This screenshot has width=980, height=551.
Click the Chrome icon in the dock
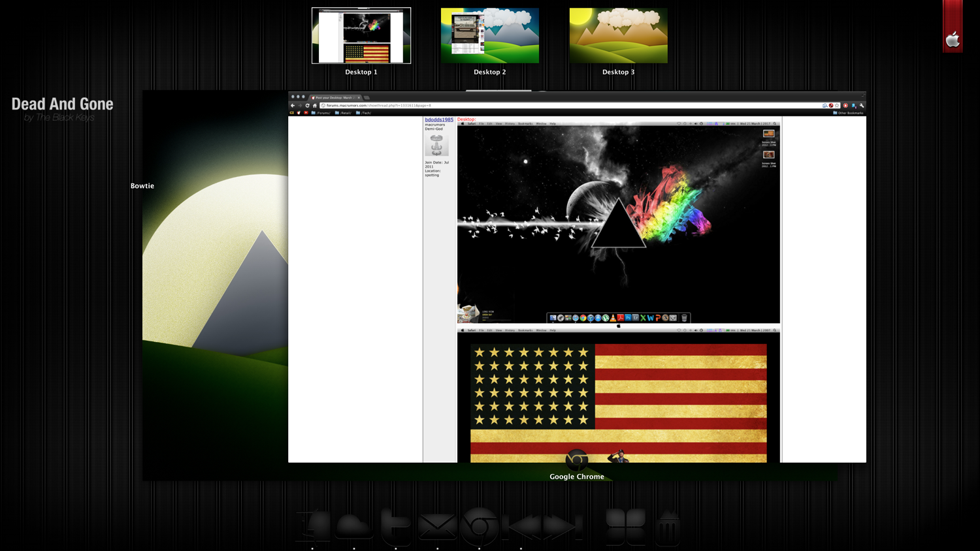click(480, 526)
